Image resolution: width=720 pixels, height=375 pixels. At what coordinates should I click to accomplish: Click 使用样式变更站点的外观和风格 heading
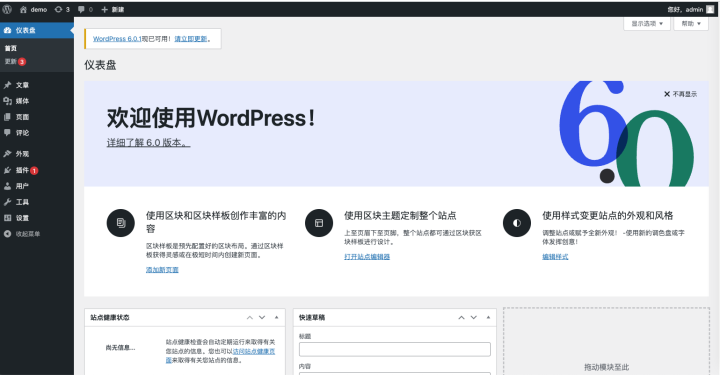tap(608, 215)
